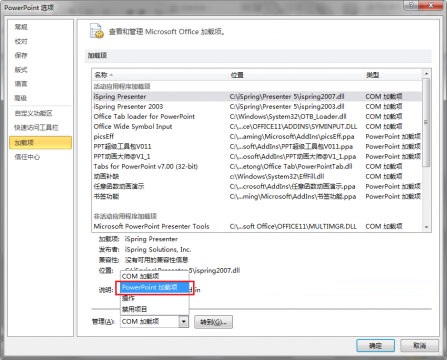Click the EffFill.dll location cell
The height and width of the screenshot is (360, 447).
click(277, 177)
